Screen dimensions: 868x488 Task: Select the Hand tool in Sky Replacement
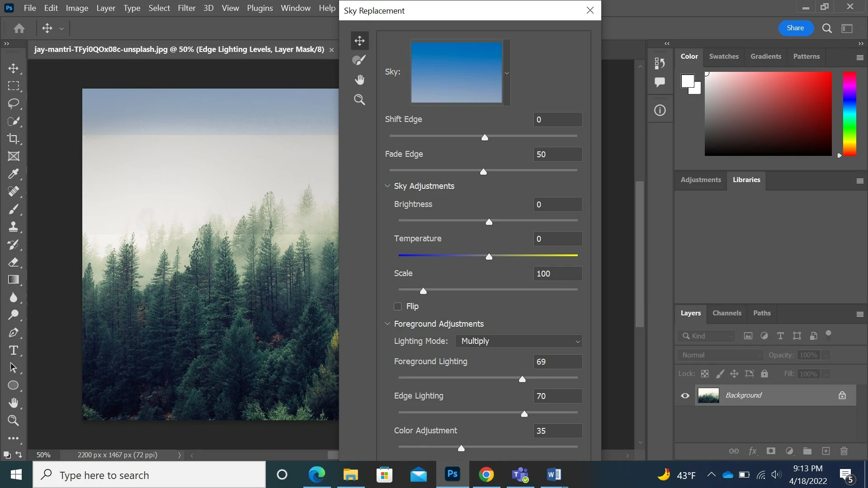point(359,80)
